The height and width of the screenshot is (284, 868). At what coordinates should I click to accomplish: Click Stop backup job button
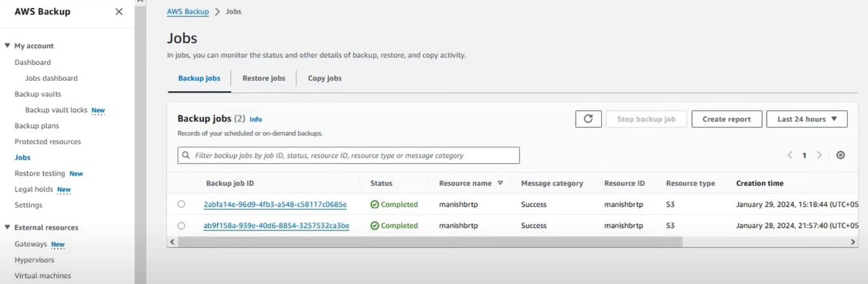[646, 119]
